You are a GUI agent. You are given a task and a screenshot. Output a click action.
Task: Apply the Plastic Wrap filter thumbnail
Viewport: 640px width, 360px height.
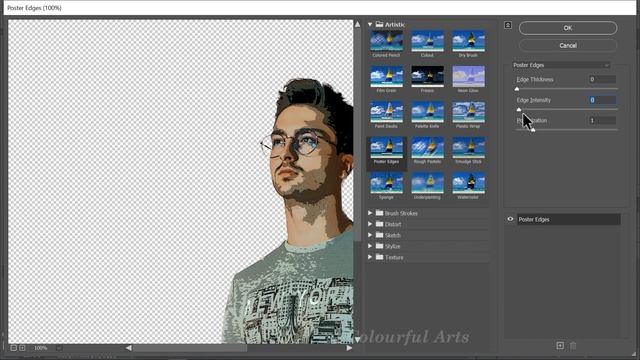coord(469,112)
